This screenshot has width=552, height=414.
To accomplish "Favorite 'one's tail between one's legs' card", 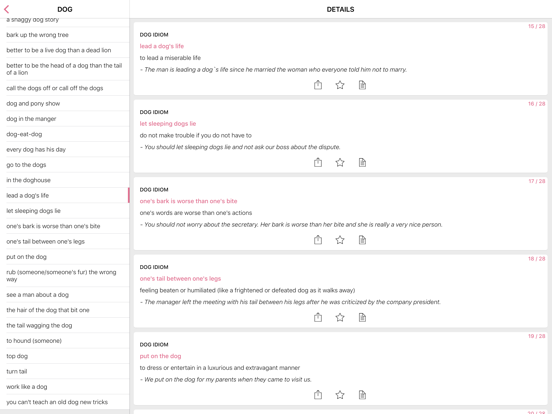I will [x=340, y=317].
